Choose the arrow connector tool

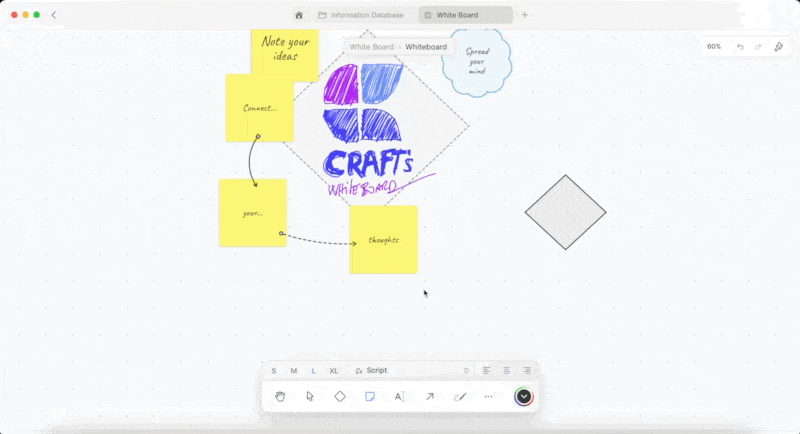point(430,396)
